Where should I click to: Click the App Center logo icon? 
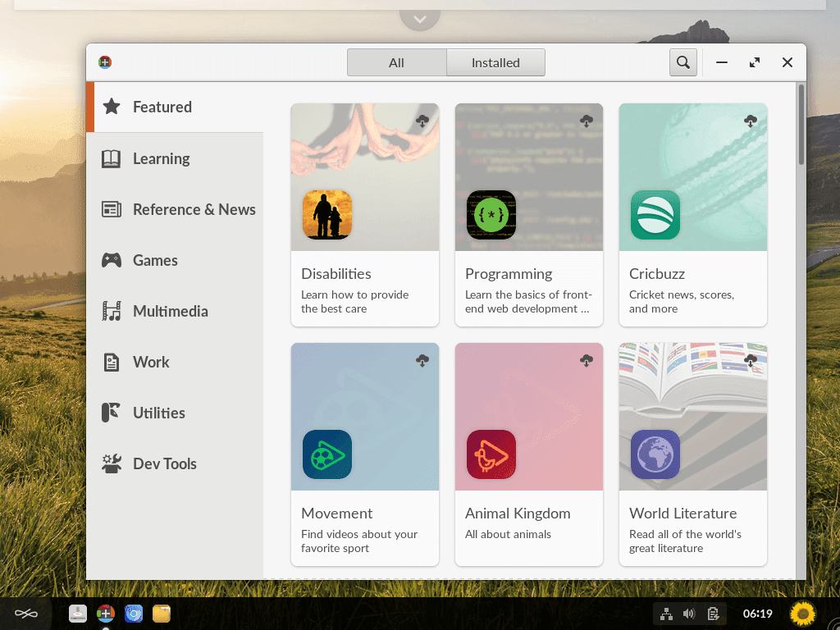click(105, 62)
